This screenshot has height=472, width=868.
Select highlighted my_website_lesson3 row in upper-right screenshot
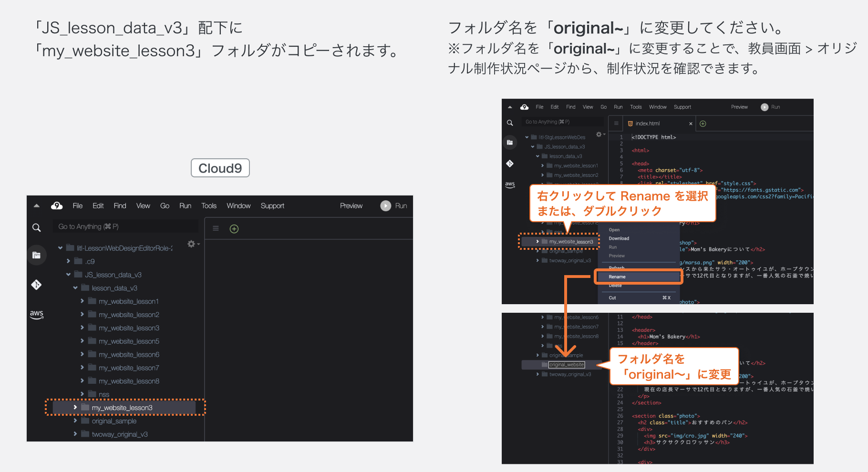(x=559, y=242)
